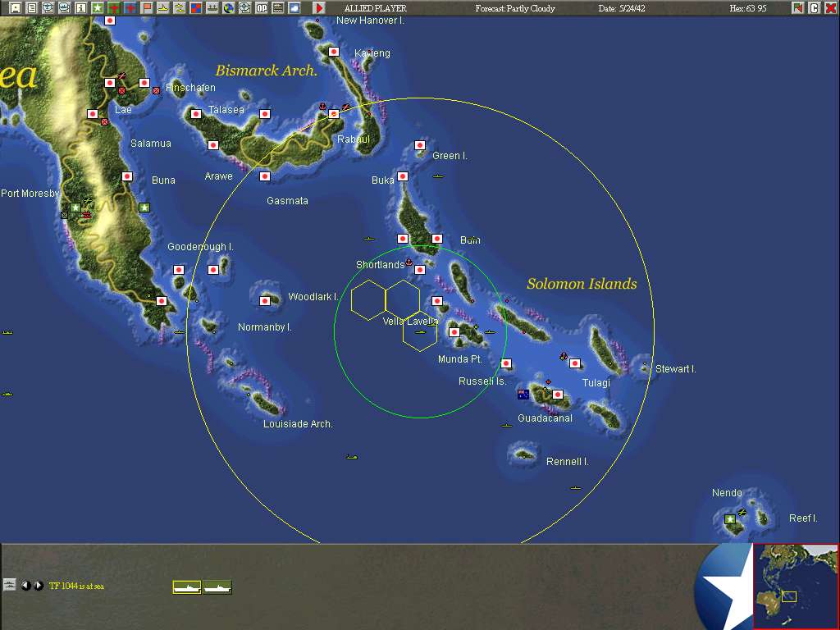Click the red-green flag icon at top right
Screen dimensions: 840x630
tap(797, 8)
